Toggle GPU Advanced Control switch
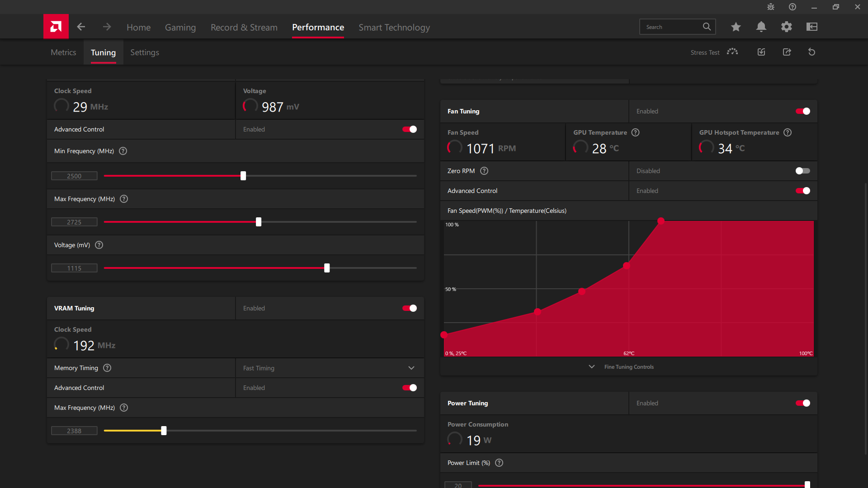The image size is (868, 488). [410, 129]
